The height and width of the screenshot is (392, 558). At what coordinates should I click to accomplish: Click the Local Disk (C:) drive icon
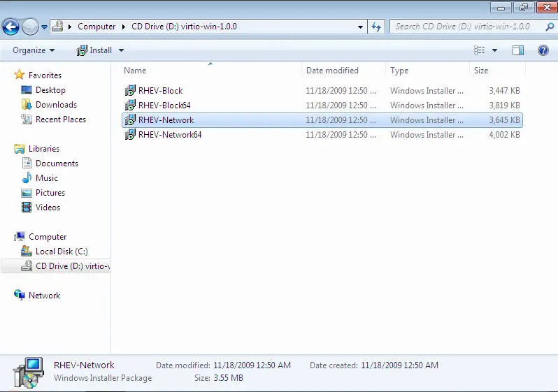[x=27, y=252]
